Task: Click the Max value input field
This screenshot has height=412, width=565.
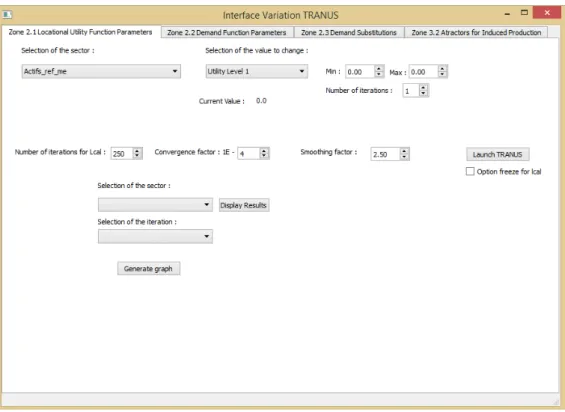Action: [423, 72]
